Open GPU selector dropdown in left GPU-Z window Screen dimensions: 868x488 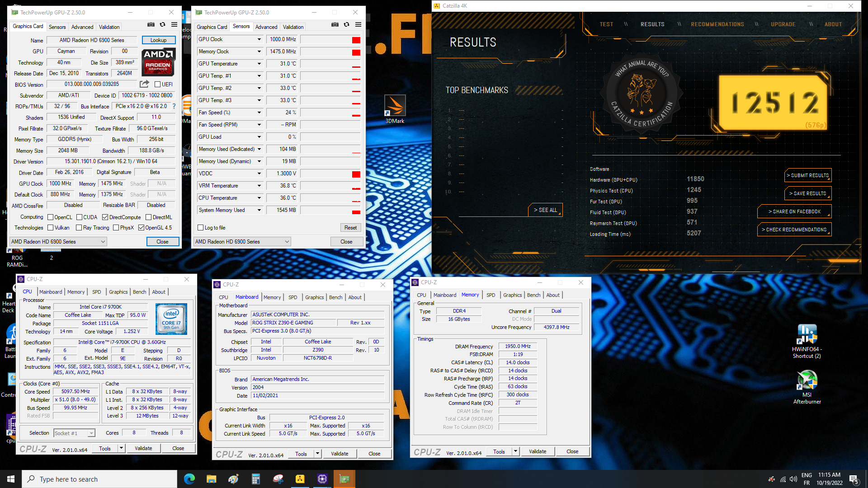[x=58, y=242]
